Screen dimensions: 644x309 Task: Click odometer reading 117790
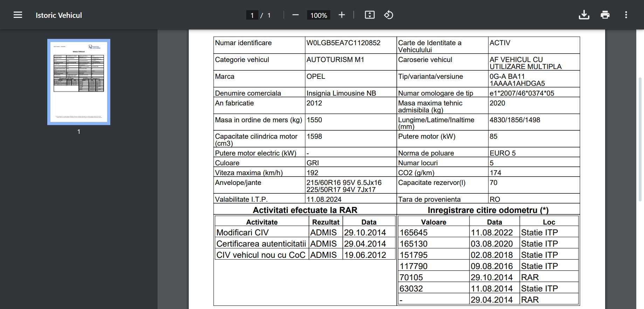click(x=414, y=266)
